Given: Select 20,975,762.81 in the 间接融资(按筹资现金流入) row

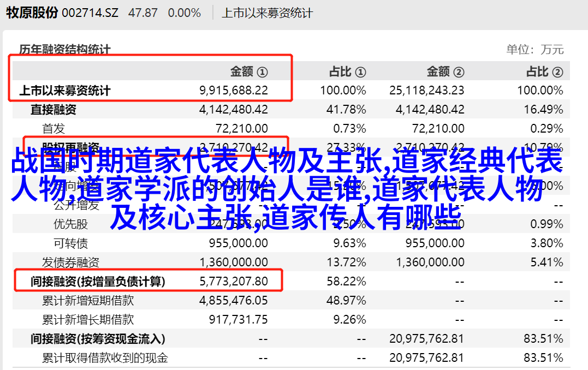Looking at the screenshot, I should pyautogui.click(x=427, y=339).
